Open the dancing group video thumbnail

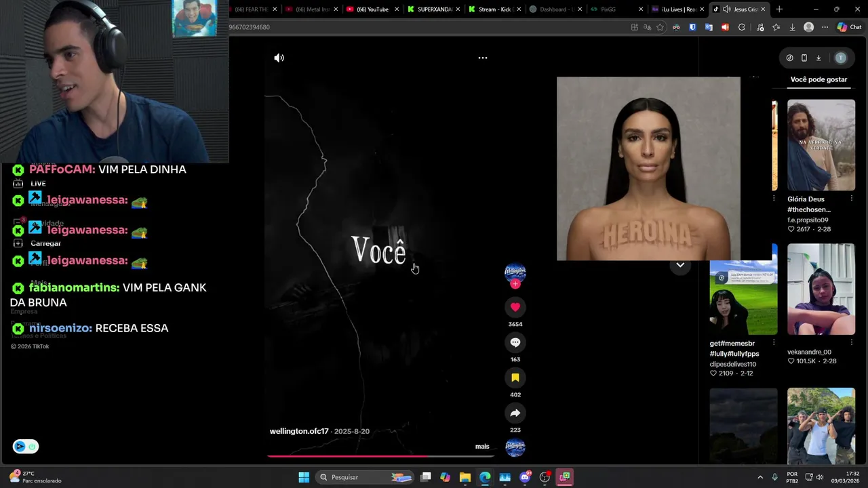821,426
